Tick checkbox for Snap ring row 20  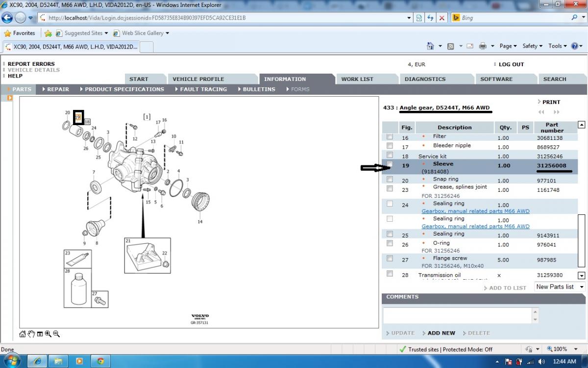pyautogui.click(x=390, y=180)
